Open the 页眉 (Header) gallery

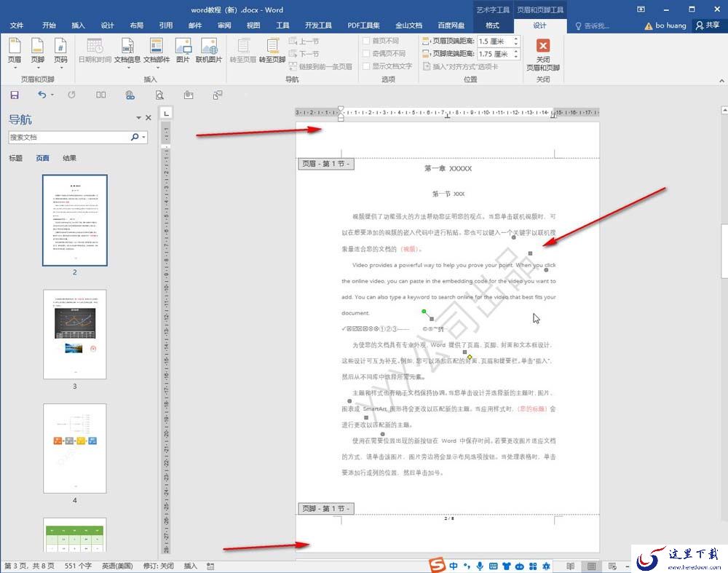tap(15, 52)
